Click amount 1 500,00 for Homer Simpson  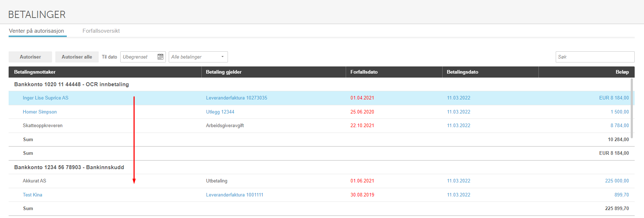click(x=620, y=112)
